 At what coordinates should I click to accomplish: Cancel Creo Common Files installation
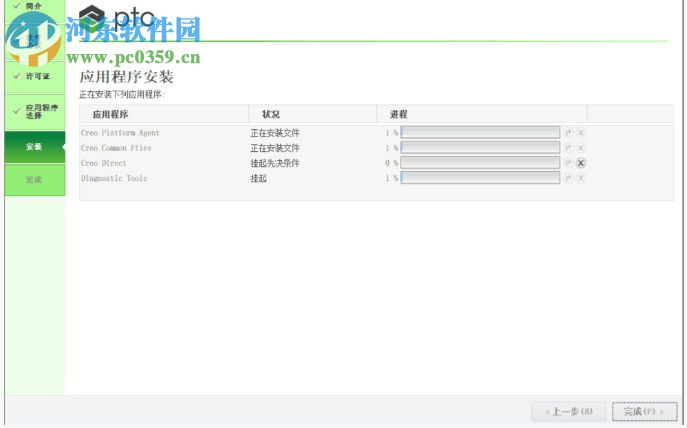pos(581,148)
